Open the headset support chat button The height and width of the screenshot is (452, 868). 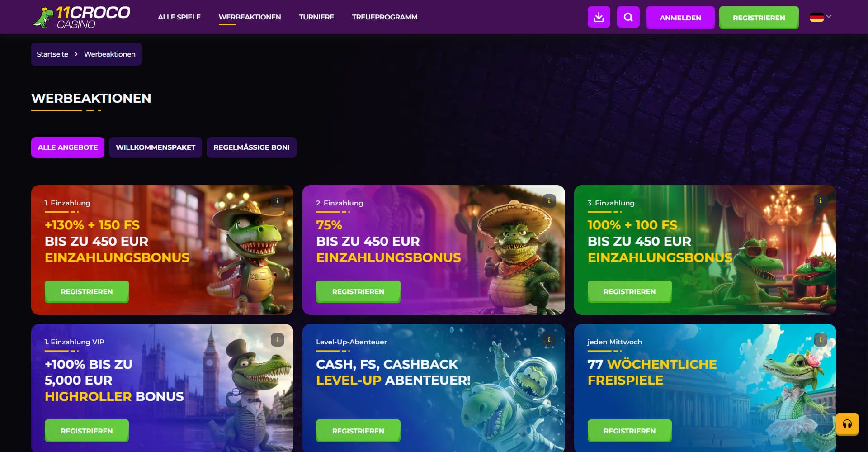(847, 424)
